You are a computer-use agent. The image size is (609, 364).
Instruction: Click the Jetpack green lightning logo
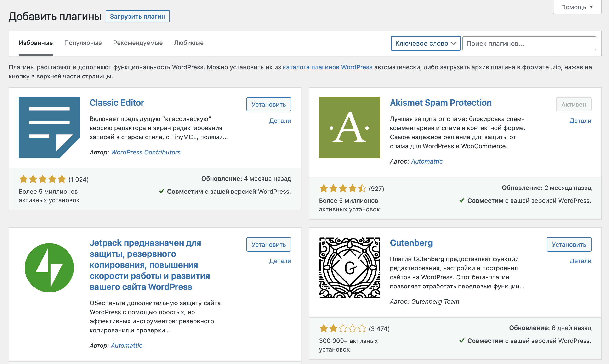click(x=49, y=268)
